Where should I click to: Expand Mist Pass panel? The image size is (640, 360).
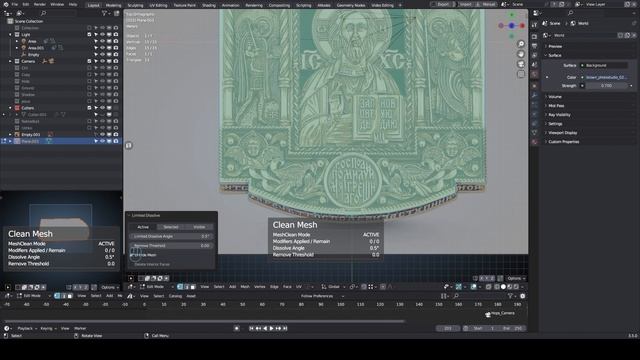point(556,106)
